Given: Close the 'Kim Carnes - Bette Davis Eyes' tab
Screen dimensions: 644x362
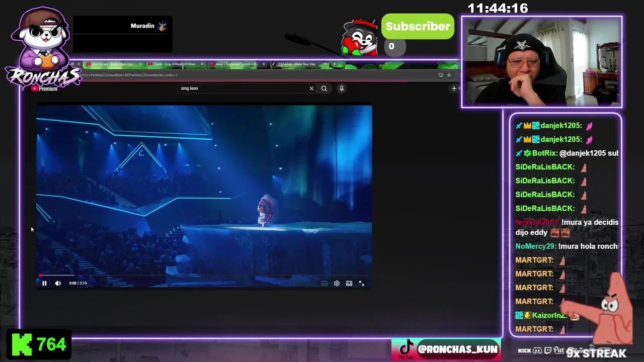Looking at the screenshot, I should click(140, 64).
